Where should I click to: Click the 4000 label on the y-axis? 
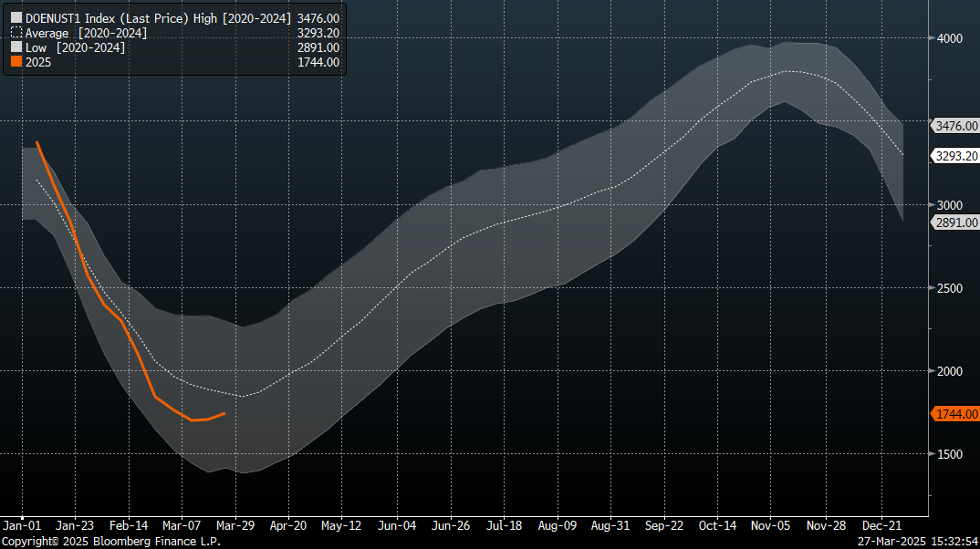click(949, 38)
